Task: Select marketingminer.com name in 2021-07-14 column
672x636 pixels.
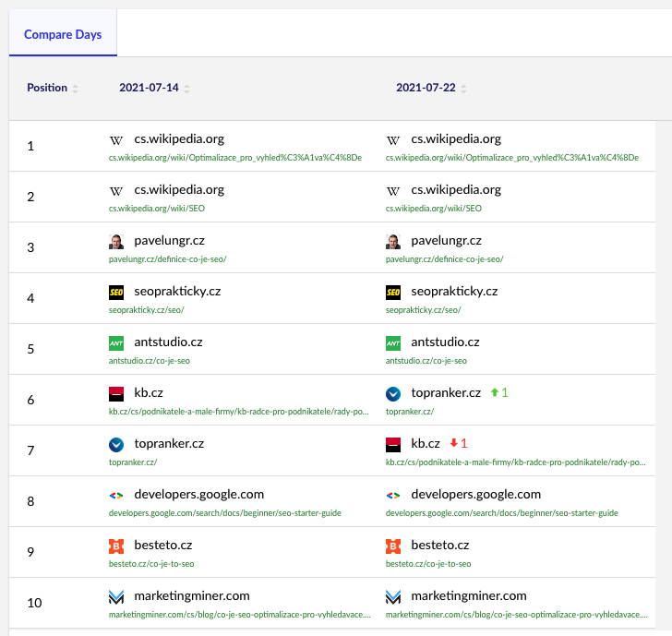Action: coord(192,596)
